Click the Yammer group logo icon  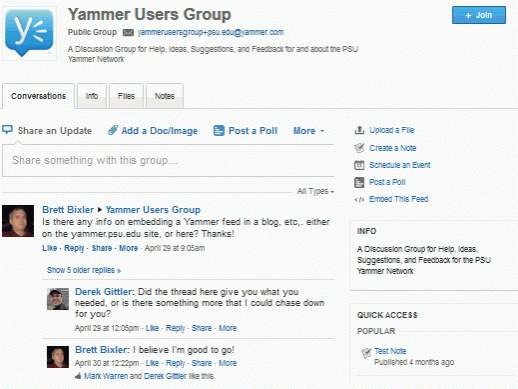point(29,33)
